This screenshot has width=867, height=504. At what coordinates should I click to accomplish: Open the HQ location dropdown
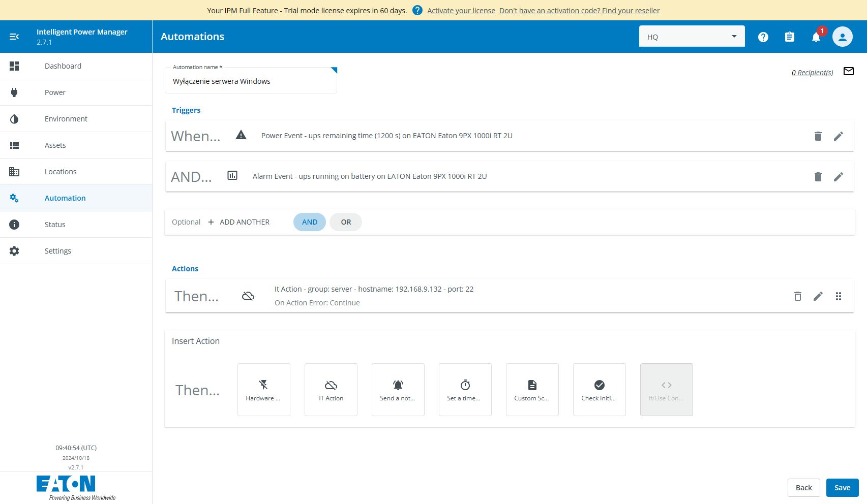pos(692,37)
